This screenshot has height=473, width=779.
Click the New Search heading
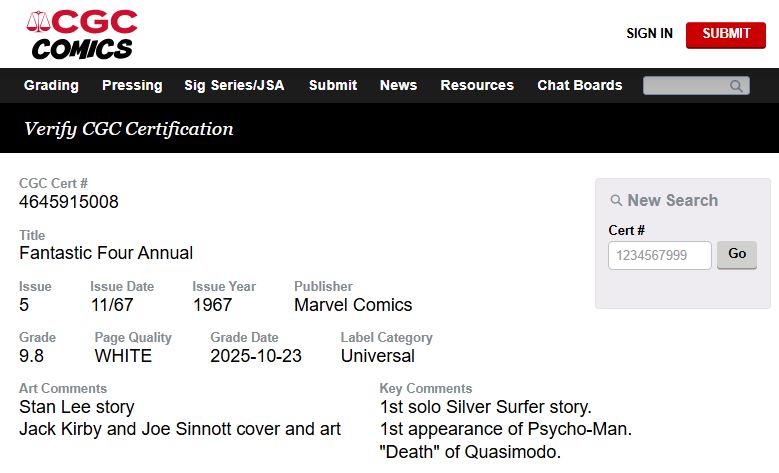(672, 200)
